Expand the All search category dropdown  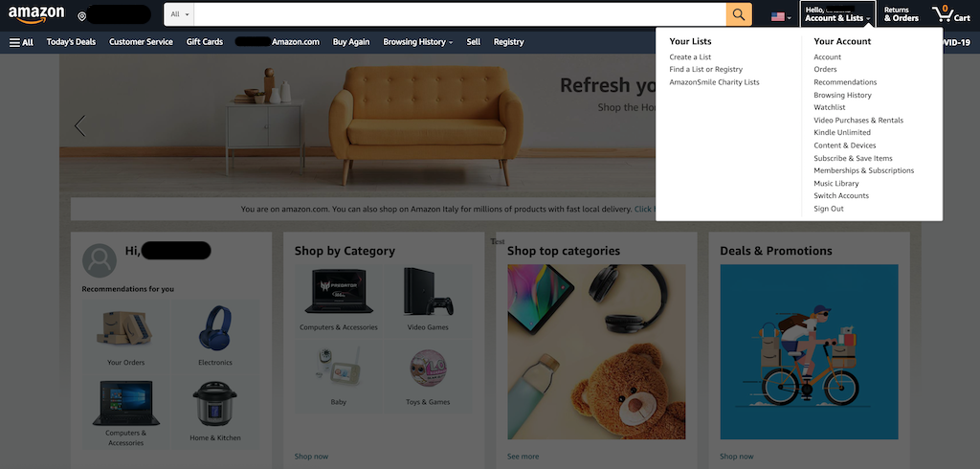click(x=179, y=14)
